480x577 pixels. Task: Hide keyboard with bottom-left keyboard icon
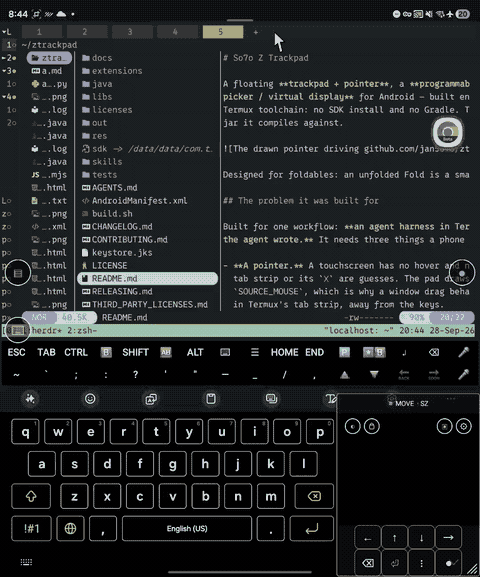pyautogui.click(x=26, y=562)
